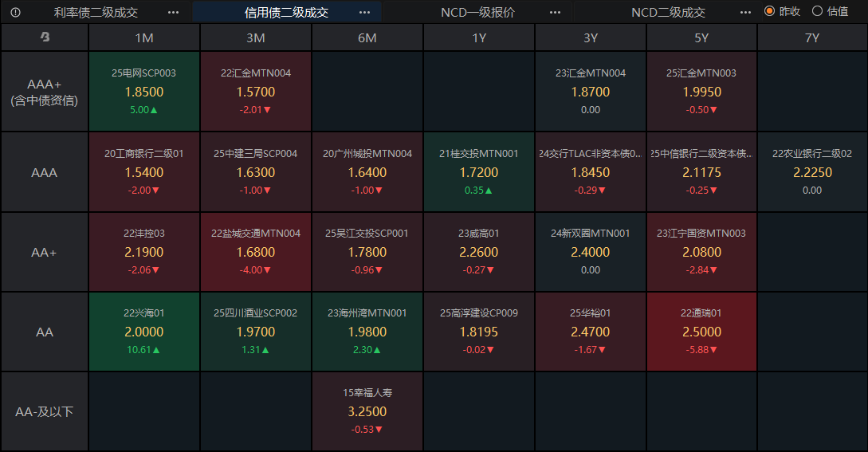Click the 1Y column header

pos(479,37)
